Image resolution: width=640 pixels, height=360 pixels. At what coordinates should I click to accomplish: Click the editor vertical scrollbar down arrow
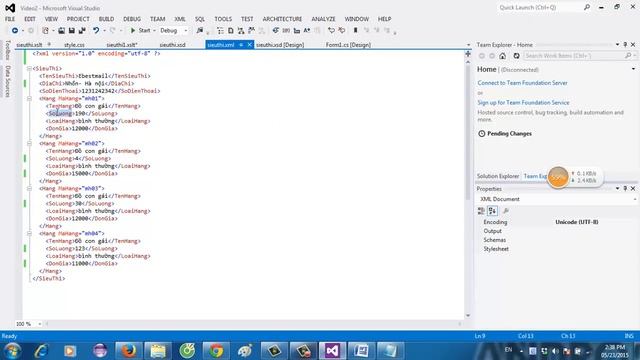[x=468, y=316]
